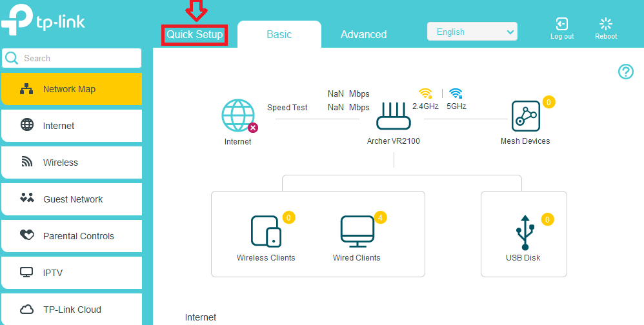Click the Wired Clients count badge showing 4
The width and height of the screenshot is (644, 325).
[380, 217]
